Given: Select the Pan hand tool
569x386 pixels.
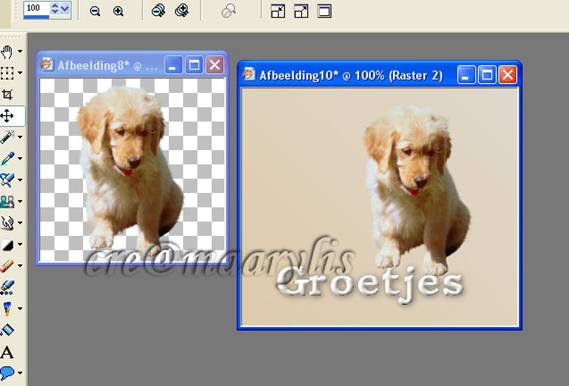Looking at the screenshot, I should (7, 52).
